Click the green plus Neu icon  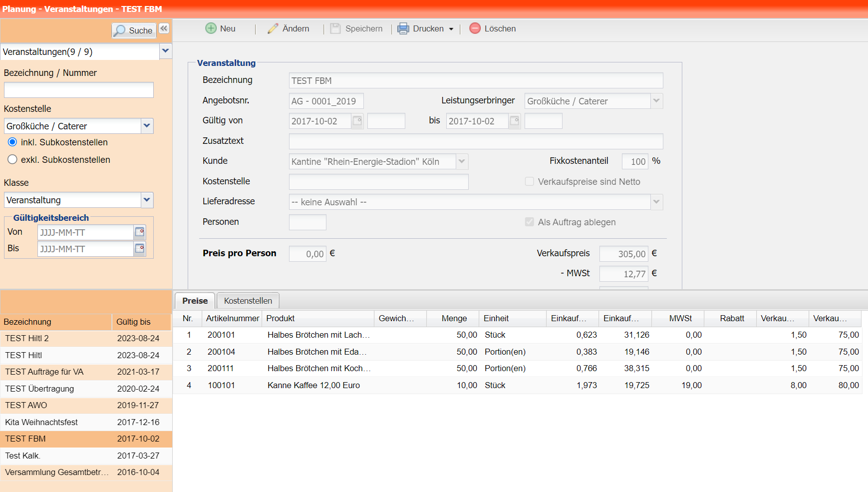coord(211,28)
